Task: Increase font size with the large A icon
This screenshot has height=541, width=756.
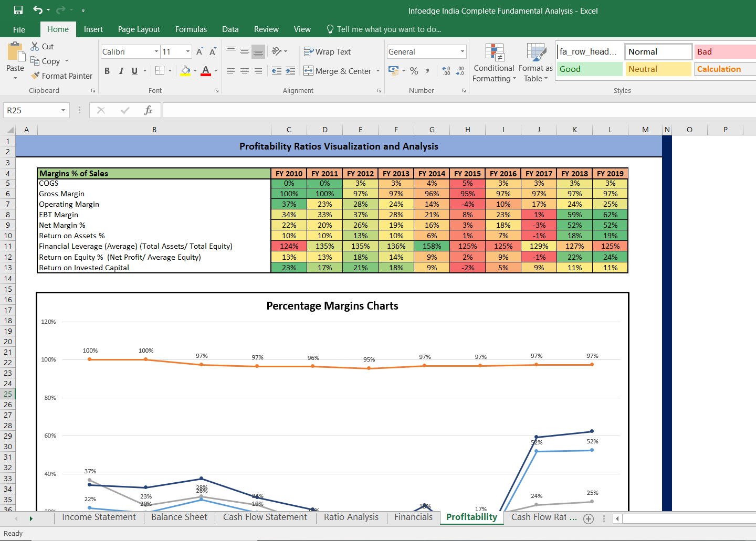Action: click(199, 51)
